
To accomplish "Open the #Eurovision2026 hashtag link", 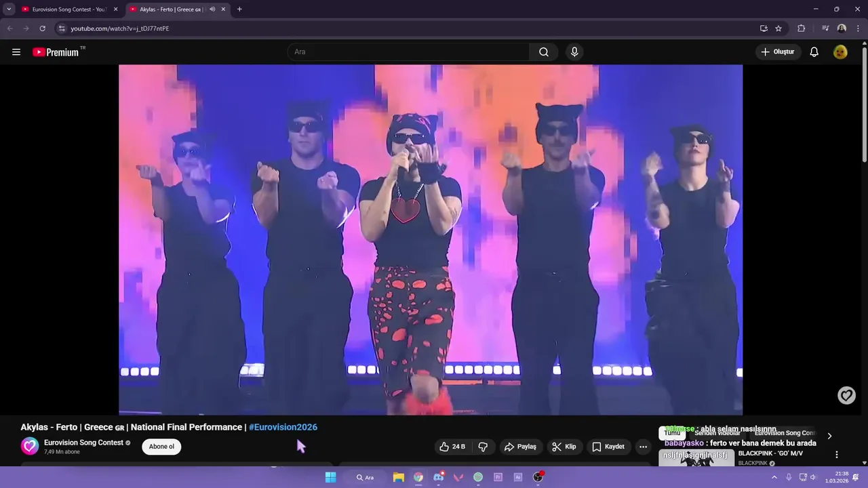I will pyautogui.click(x=283, y=427).
